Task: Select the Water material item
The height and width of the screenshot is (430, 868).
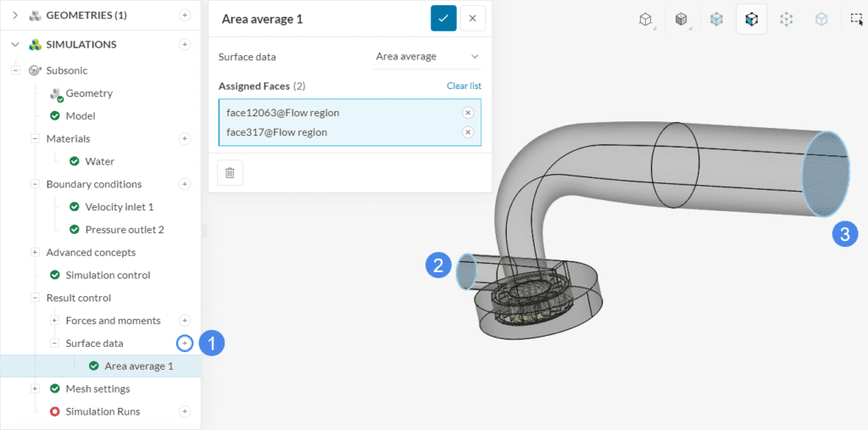Action: click(99, 161)
